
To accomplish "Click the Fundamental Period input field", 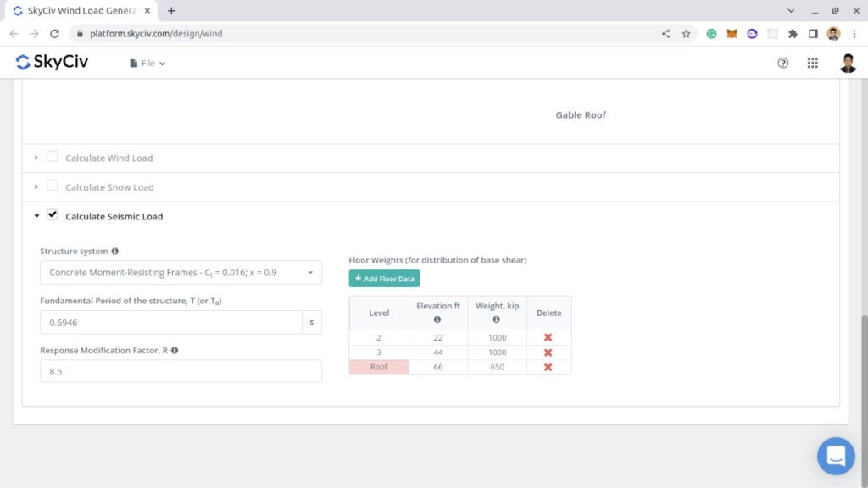I will pyautogui.click(x=170, y=323).
